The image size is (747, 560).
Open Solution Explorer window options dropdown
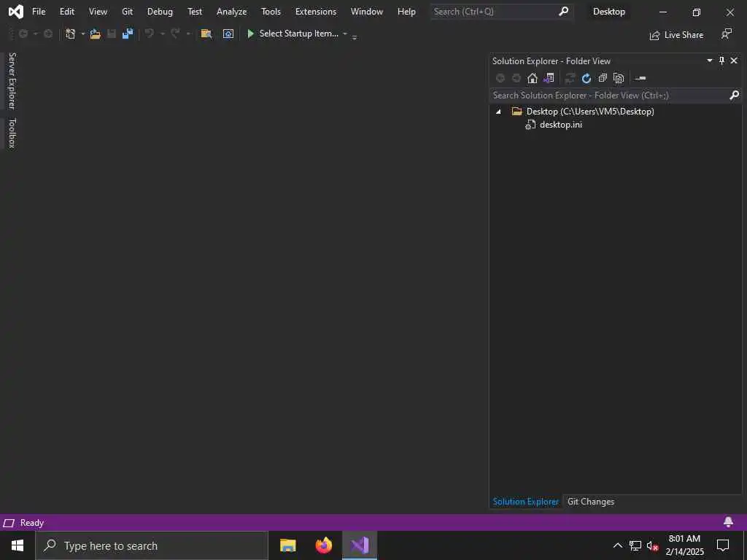(x=709, y=61)
